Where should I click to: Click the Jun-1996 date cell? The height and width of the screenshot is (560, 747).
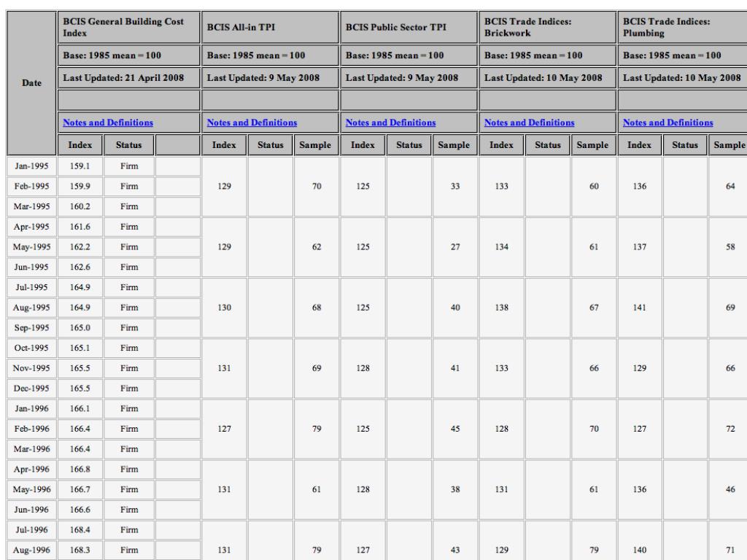31,510
